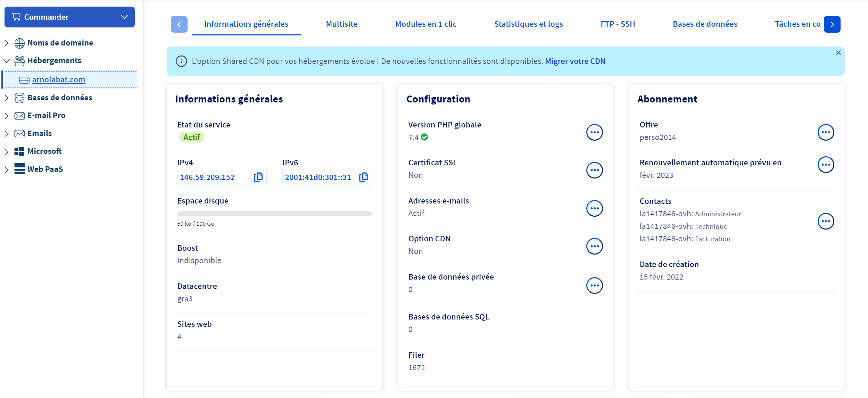Expand Noms de domaine tree section
868x398 pixels.
point(7,43)
